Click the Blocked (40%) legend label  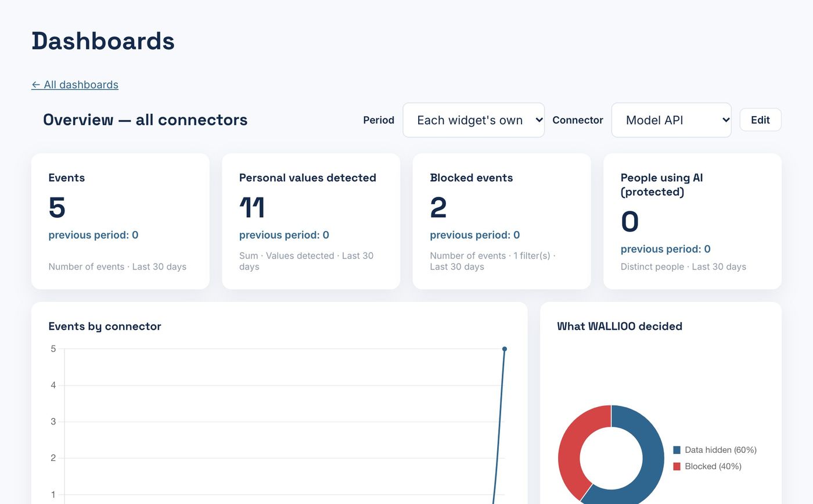click(x=713, y=466)
